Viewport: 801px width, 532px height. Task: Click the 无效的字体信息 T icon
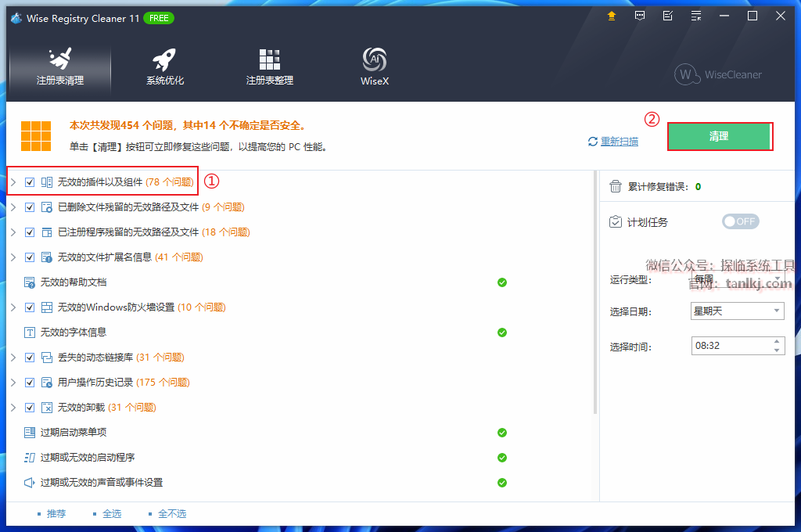(x=30, y=332)
